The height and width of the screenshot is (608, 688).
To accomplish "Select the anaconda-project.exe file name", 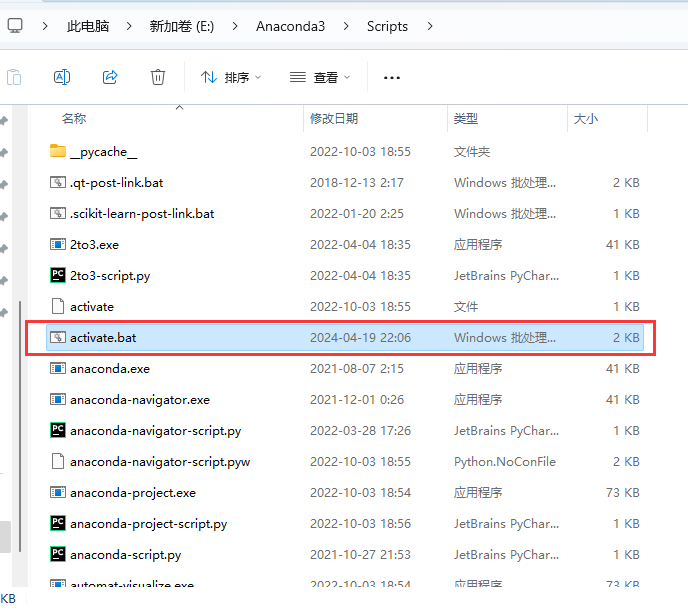I will pos(133,493).
